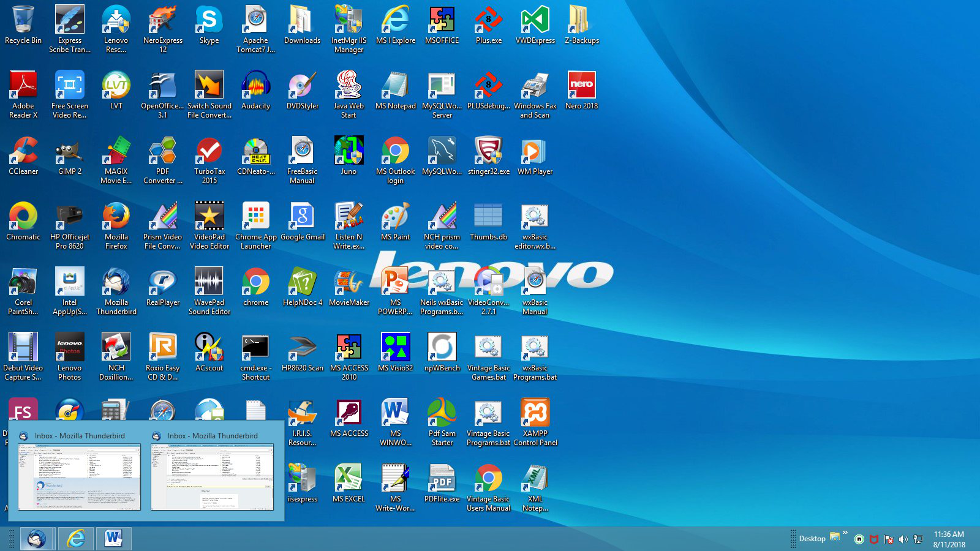Open the Recycle Bin icon
Image resolution: width=980 pixels, height=551 pixels.
[23, 26]
